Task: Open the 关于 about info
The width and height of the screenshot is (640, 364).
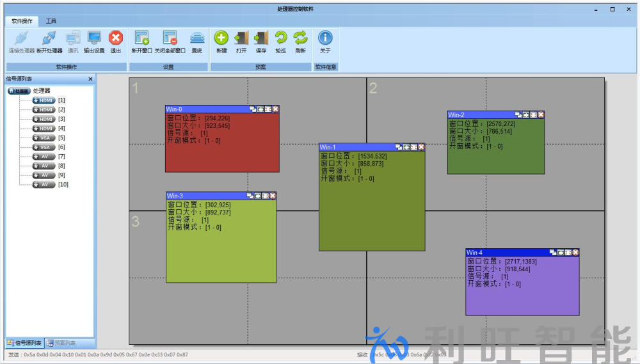Action: click(x=325, y=40)
